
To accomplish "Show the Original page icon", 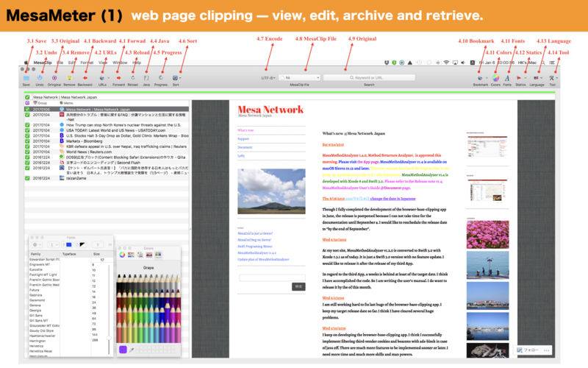I will coord(54,78).
